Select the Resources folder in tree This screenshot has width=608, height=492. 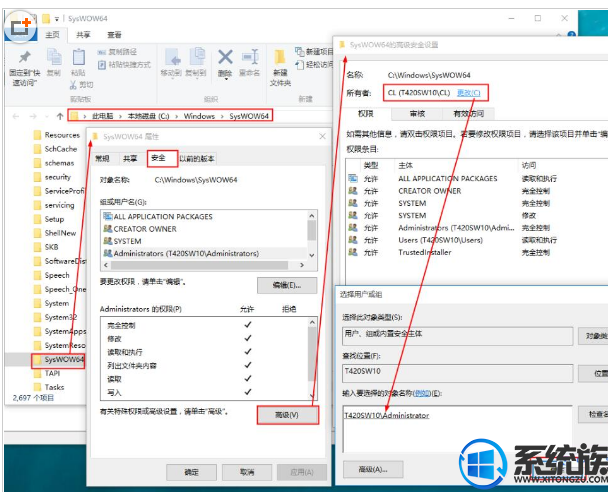tap(57, 135)
